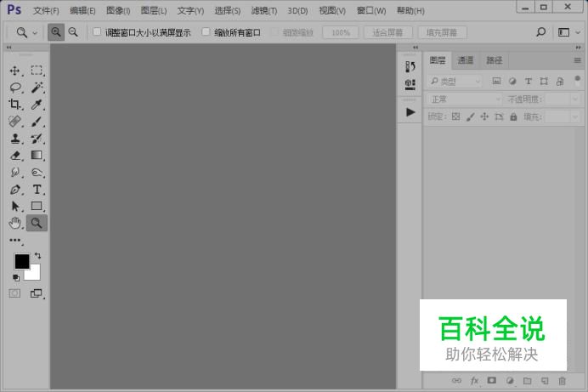Click the 100% zoom button
588x392 pixels.
(x=341, y=32)
